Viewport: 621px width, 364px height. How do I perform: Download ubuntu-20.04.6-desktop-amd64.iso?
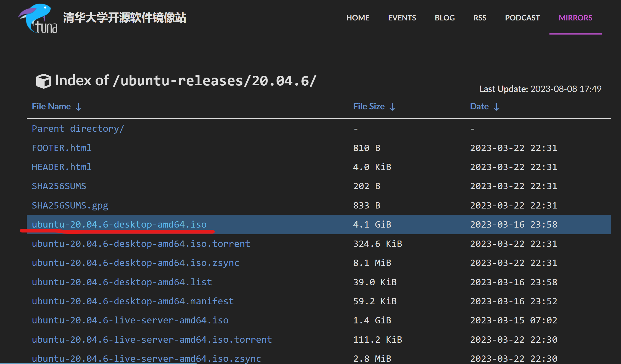point(119,225)
